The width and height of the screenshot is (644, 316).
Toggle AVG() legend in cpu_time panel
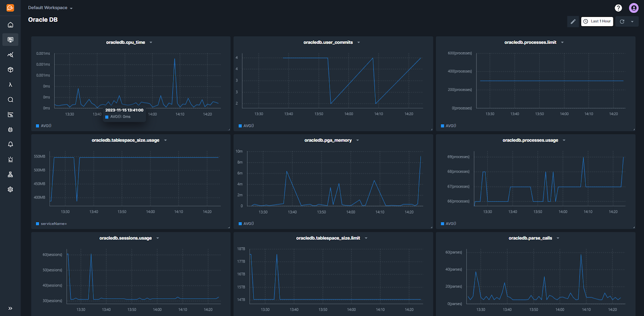click(x=43, y=126)
